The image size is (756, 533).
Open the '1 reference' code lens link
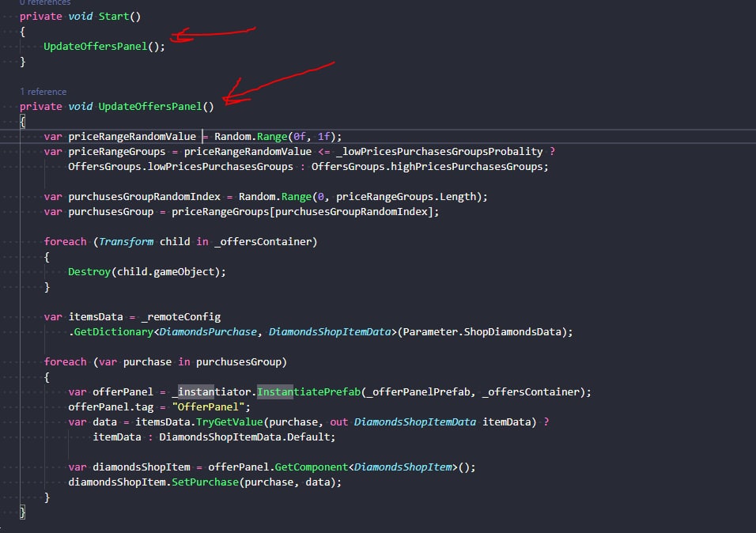[x=43, y=92]
